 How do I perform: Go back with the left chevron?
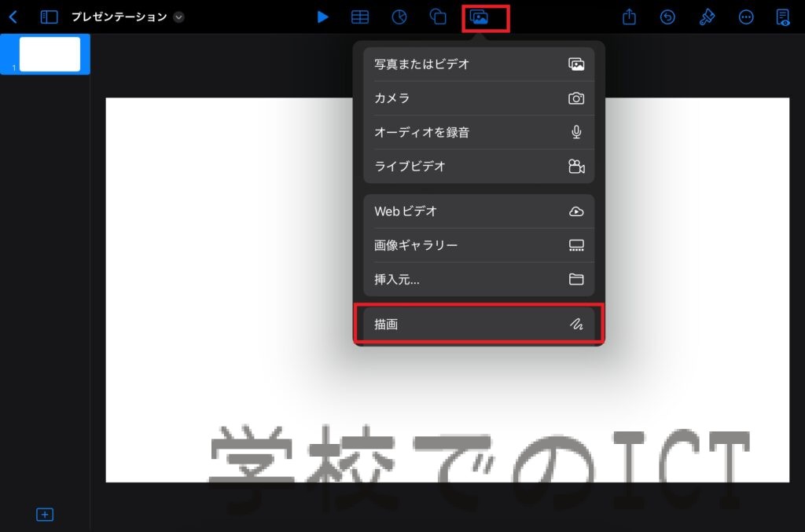click(x=13, y=17)
